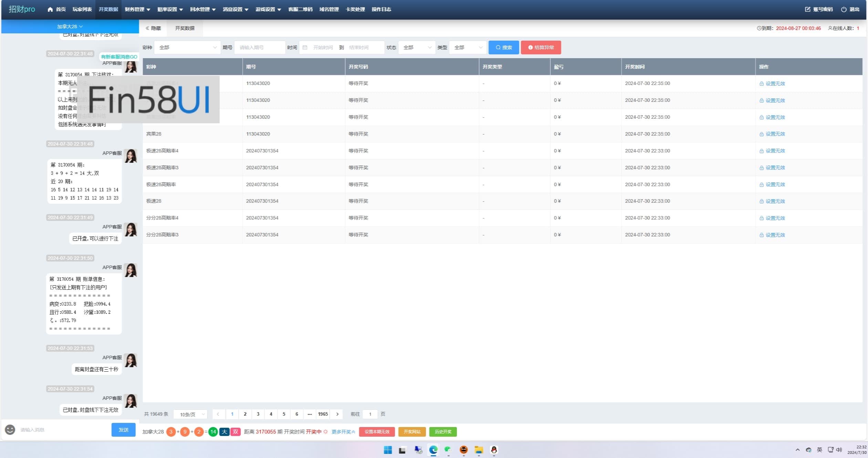Click the red 结算异常 button
The width and height of the screenshot is (868, 458).
pos(541,47)
